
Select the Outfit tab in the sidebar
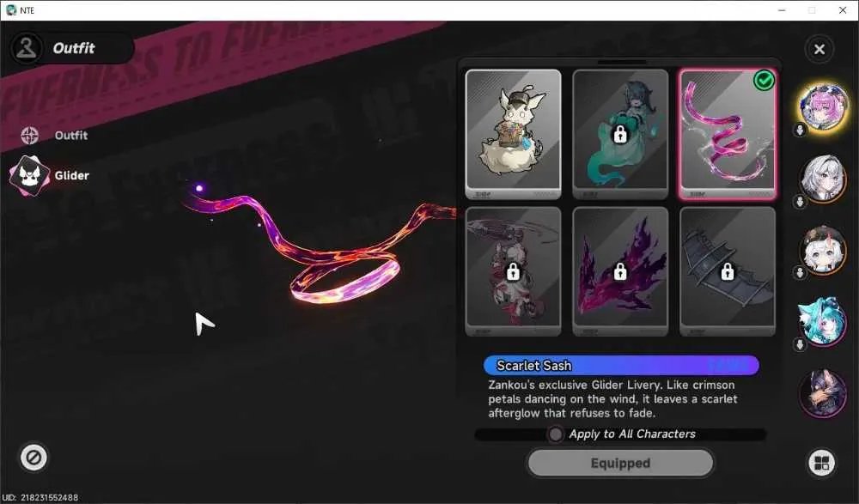[54, 136]
